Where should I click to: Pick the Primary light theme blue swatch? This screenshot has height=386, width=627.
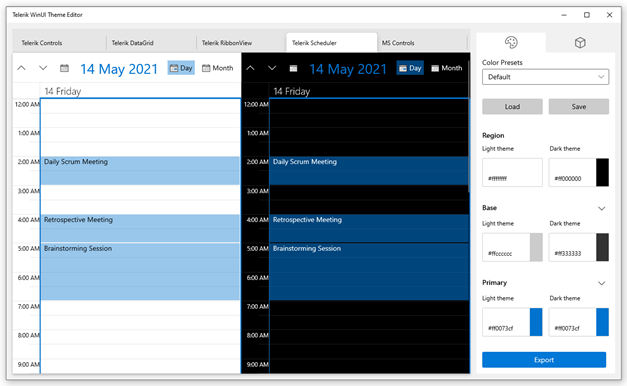pos(536,322)
